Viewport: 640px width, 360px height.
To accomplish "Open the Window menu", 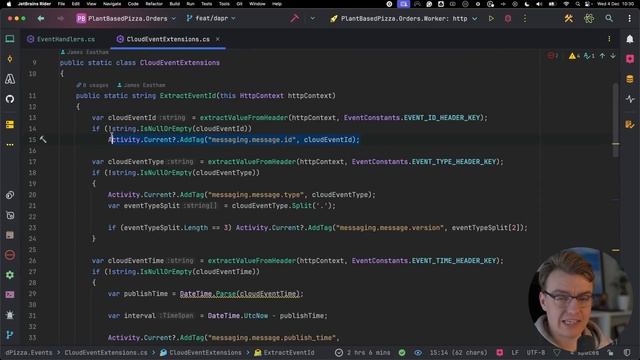I will [x=257, y=4].
